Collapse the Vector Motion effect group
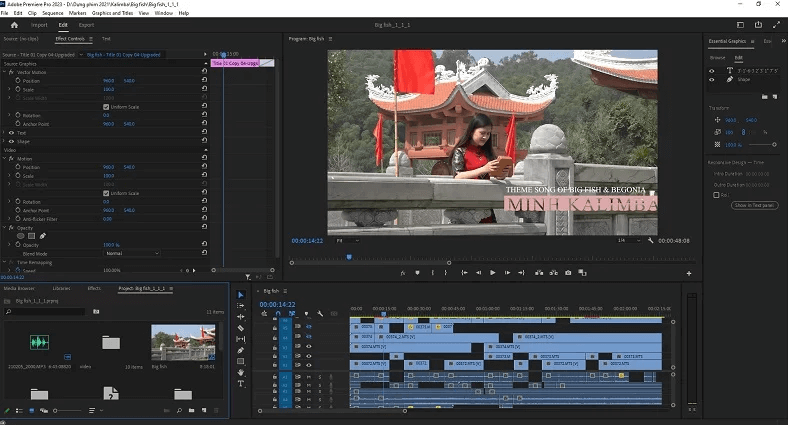788x425 pixels. (5, 72)
